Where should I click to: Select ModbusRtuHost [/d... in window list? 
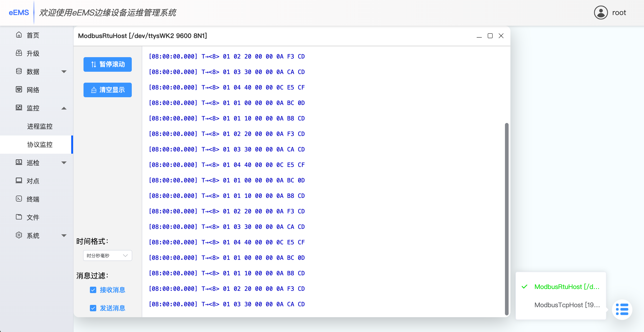(561, 287)
